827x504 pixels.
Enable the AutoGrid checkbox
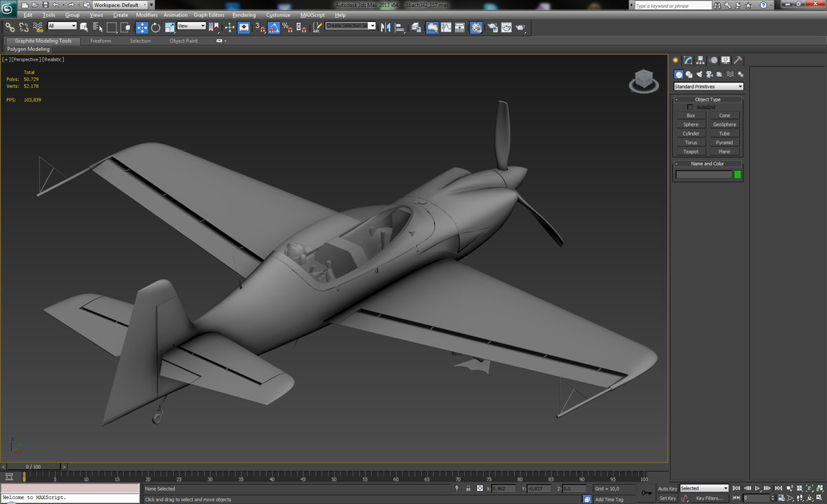690,107
